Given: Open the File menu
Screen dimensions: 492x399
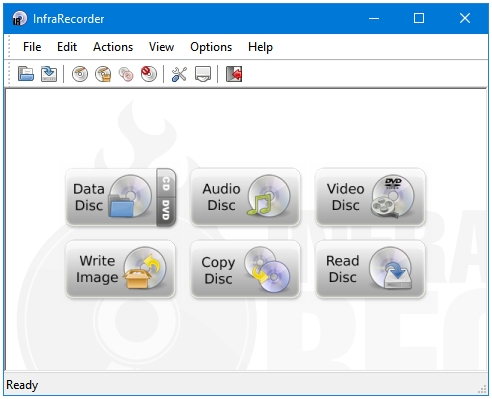Looking at the screenshot, I should (x=32, y=47).
